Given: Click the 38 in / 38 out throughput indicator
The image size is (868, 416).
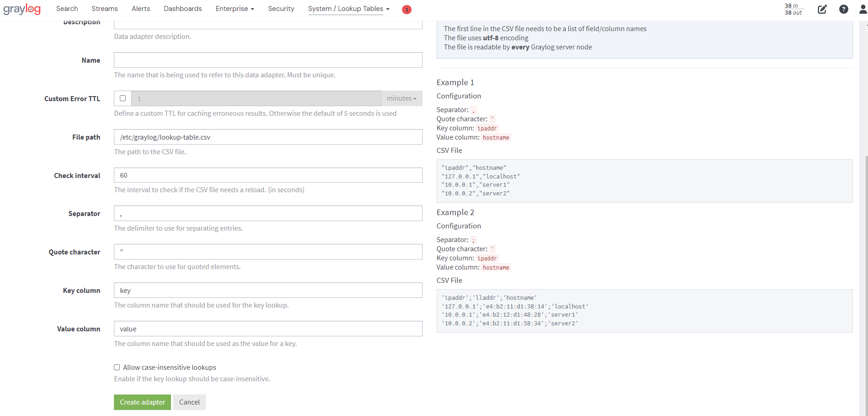Looking at the screenshot, I should click(793, 9).
